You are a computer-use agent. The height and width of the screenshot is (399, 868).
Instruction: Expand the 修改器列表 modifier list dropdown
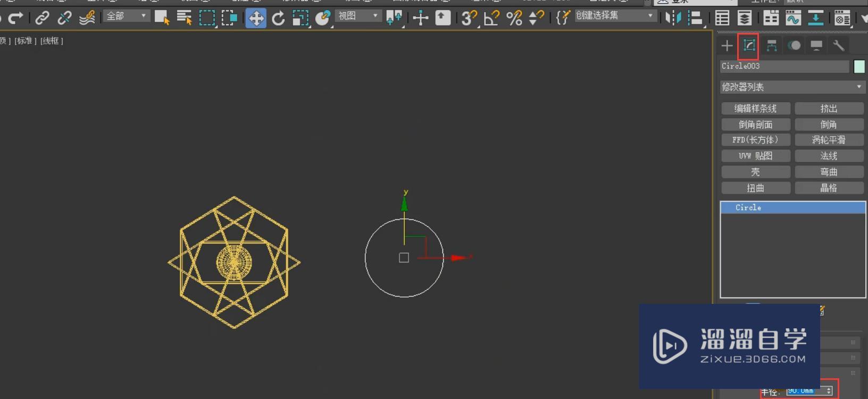tap(792, 87)
